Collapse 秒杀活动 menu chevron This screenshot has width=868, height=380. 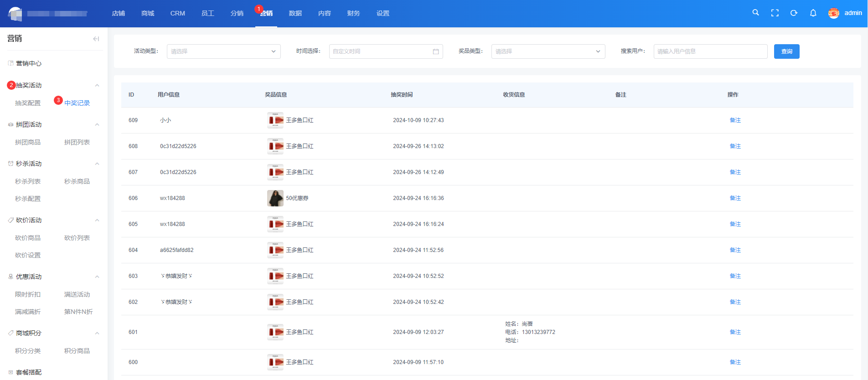coord(97,164)
